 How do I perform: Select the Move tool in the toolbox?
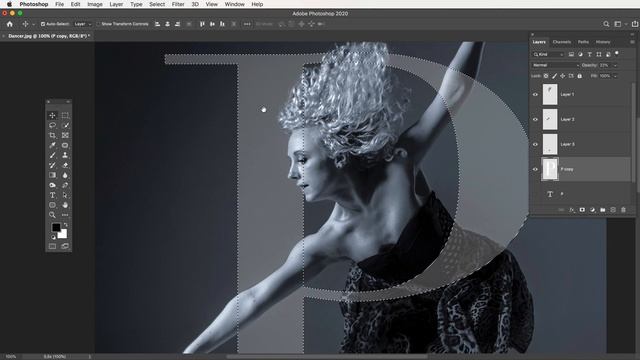tap(52, 116)
